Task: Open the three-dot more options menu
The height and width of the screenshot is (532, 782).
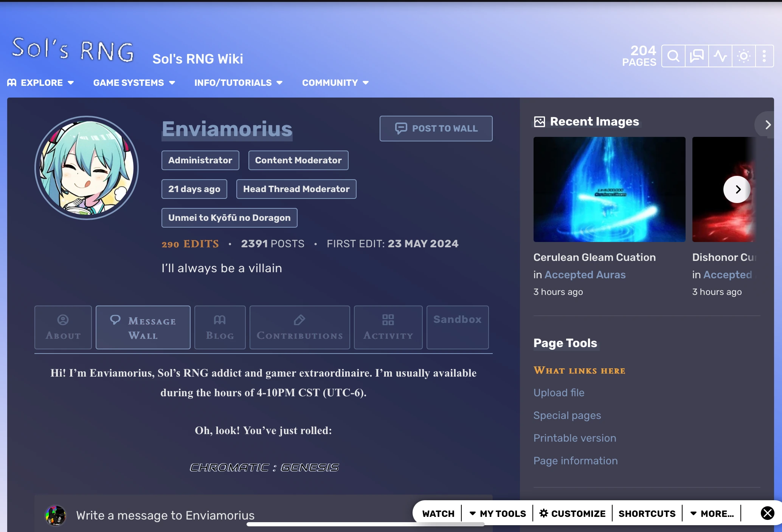Action: (x=764, y=56)
